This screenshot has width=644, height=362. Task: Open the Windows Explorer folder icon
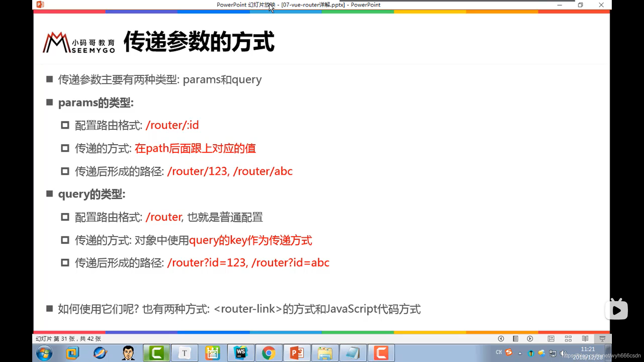pos(325,353)
